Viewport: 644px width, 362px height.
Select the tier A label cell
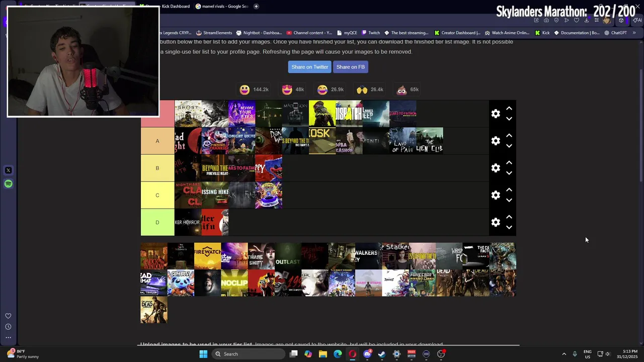coord(157,141)
